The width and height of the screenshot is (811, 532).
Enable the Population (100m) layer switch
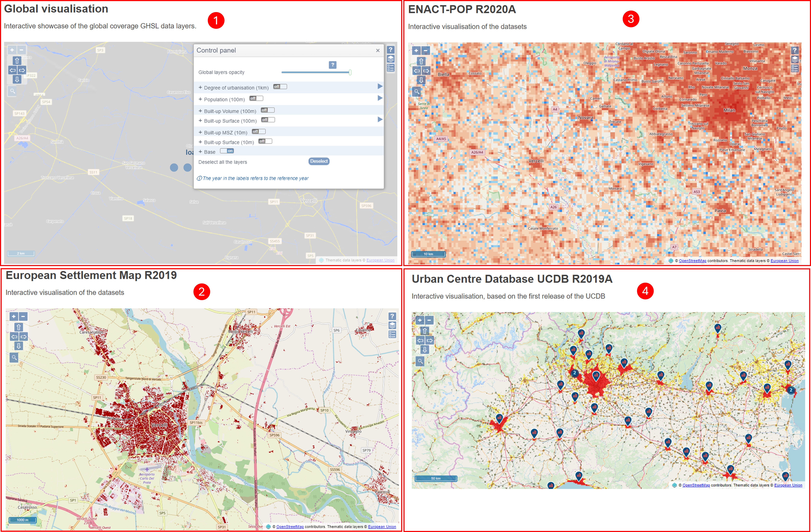click(x=256, y=98)
